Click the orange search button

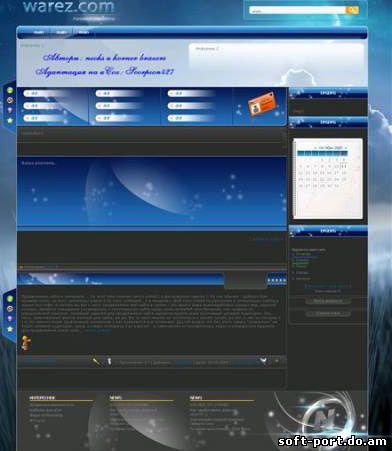(x=352, y=10)
